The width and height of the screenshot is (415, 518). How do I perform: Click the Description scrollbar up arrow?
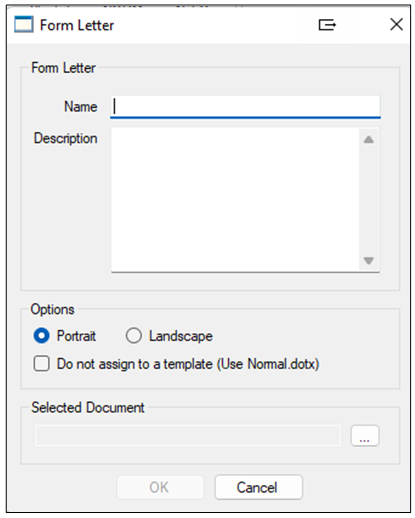pos(368,139)
